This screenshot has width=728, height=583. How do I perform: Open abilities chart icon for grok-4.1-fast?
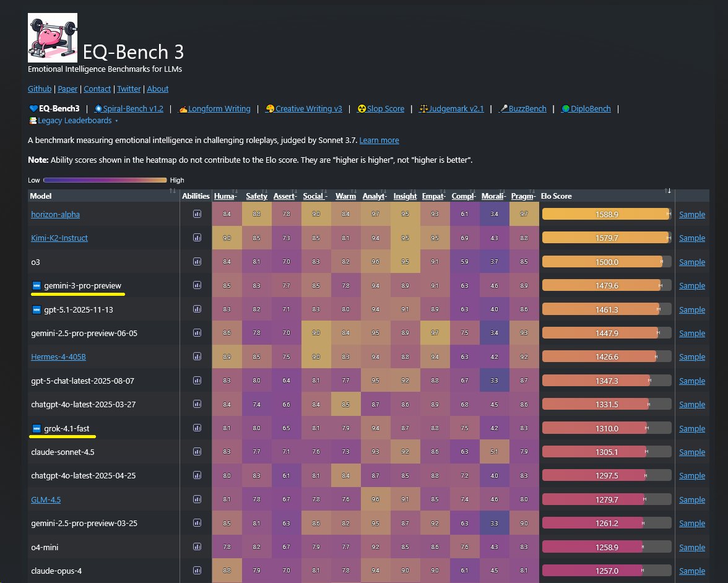click(x=197, y=428)
